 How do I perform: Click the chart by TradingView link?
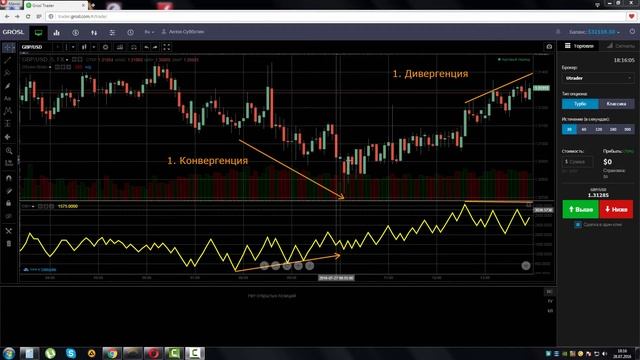pos(40,269)
